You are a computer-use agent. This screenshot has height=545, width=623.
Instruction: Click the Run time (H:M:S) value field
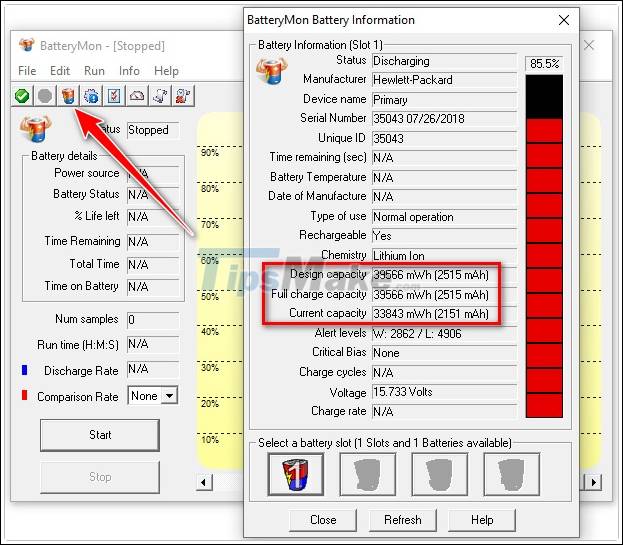tap(153, 344)
